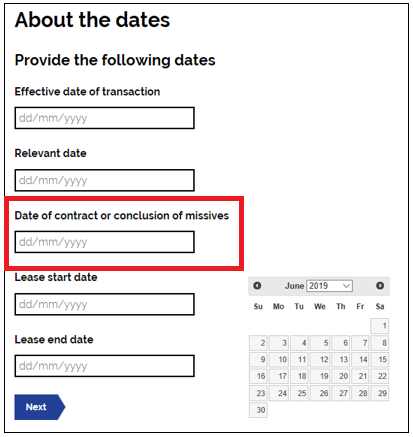413x437 pixels.
Task: Pick June 27 on the calendar
Action: point(340,393)
